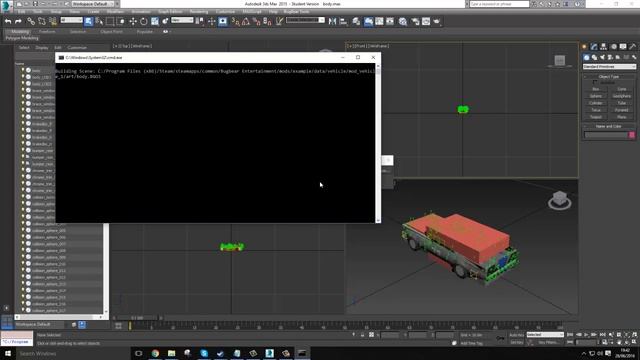640x360 pixels.
Task: Open the Rendering menu
Action: pyautogui.click(x=199, y=12)
